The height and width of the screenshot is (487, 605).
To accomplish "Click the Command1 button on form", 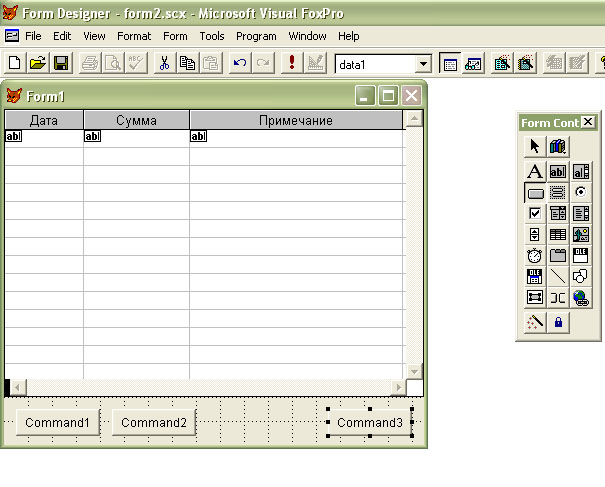I will pos(57,423).
